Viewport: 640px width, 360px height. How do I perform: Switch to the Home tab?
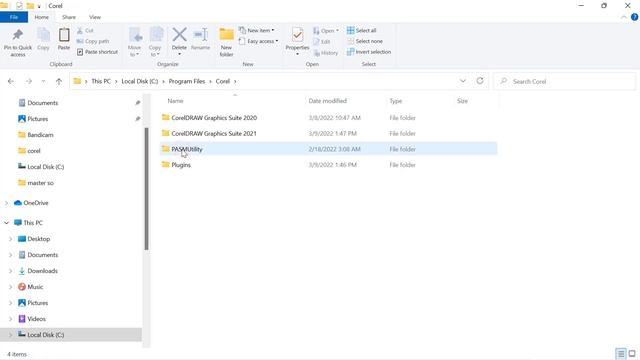[41, 17]
